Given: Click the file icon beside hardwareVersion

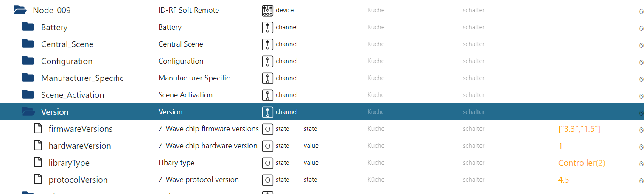Looking at the screenshot, I should click(38, 146).
